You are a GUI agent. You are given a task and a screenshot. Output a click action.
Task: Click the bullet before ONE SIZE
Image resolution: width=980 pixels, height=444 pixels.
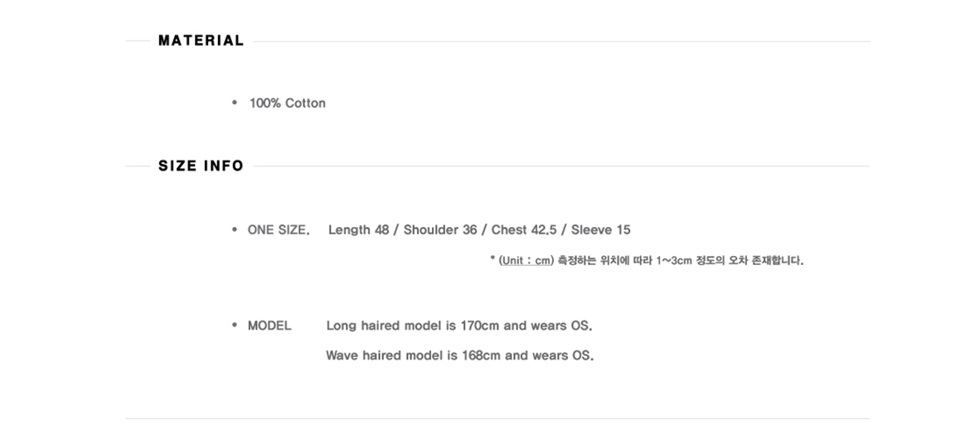coord(235,229)
